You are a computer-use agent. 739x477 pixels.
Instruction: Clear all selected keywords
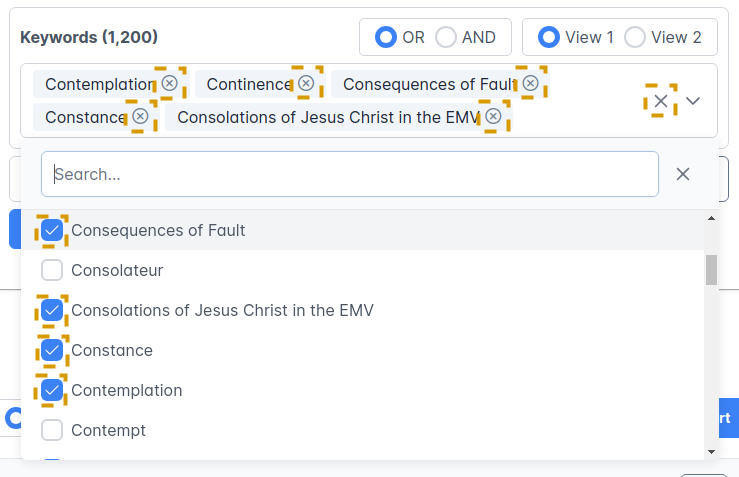click(x=660, y=100)
